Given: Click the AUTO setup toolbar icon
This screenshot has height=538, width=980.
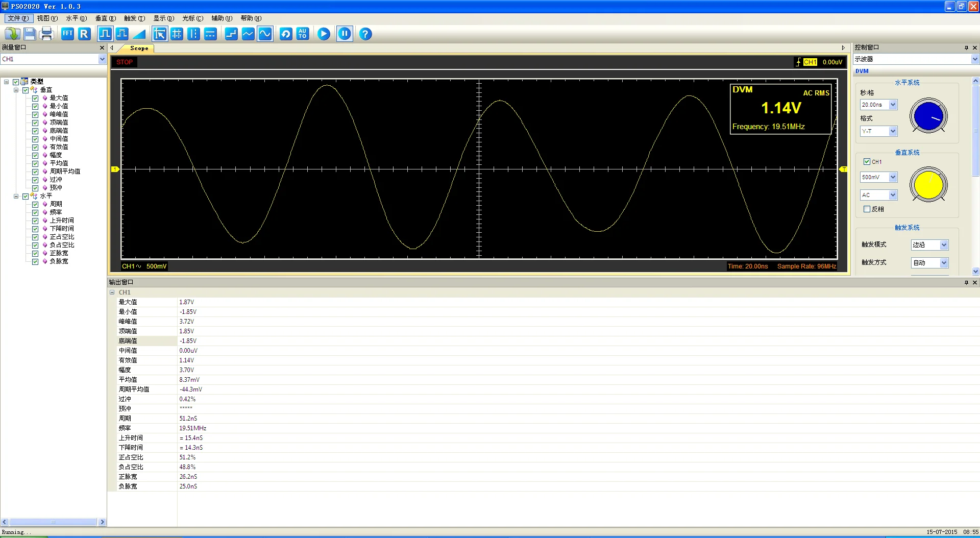Looking at the screenshot, I should 303,34.
